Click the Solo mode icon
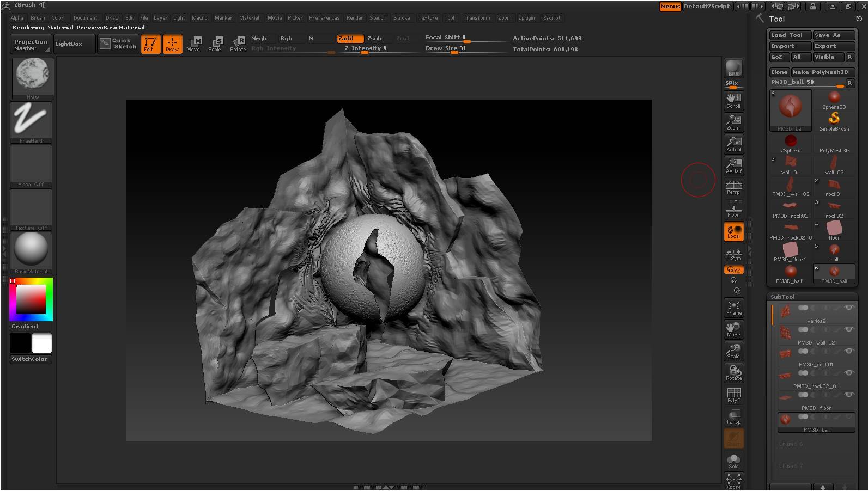The width and height of the screenshot is (868, 491). (x=733, y=461)
